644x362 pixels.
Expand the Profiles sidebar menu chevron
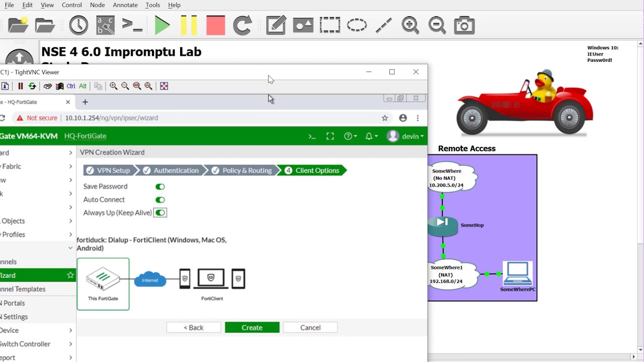pyautogui.click(x=70, y=234)
